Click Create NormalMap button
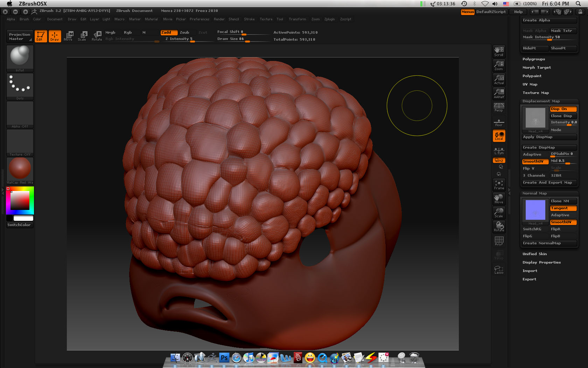Viewport: 588px width, 368px height. coord(548,243)
